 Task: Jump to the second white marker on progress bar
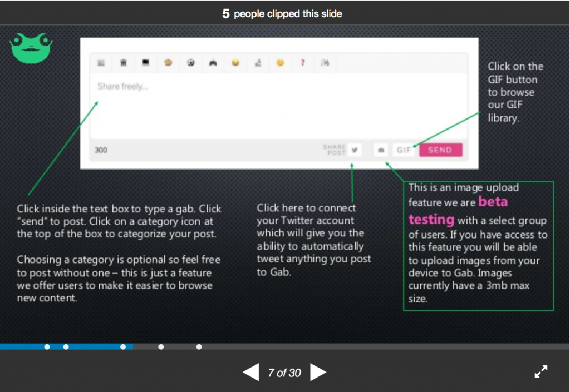click(x=66, y=347)
